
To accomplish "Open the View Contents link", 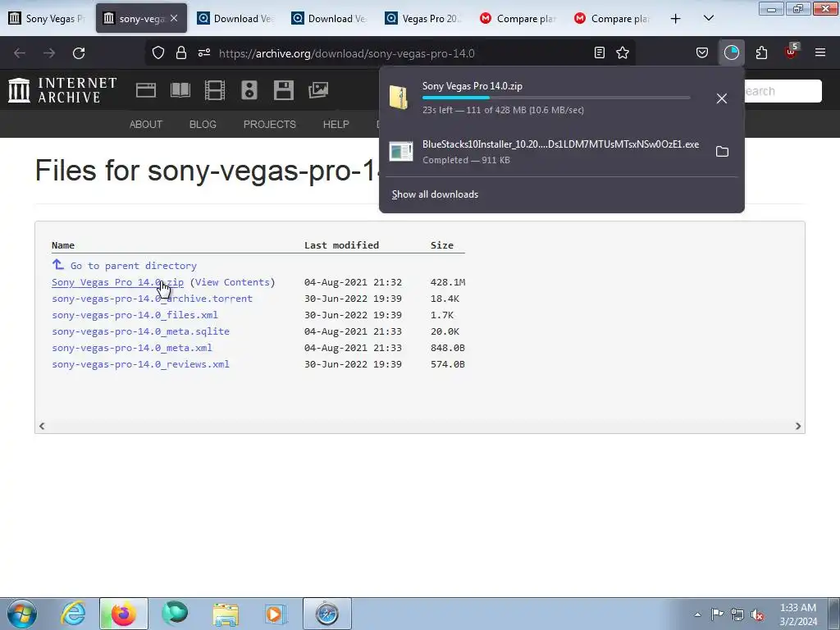I will click(x=232, y=282).
